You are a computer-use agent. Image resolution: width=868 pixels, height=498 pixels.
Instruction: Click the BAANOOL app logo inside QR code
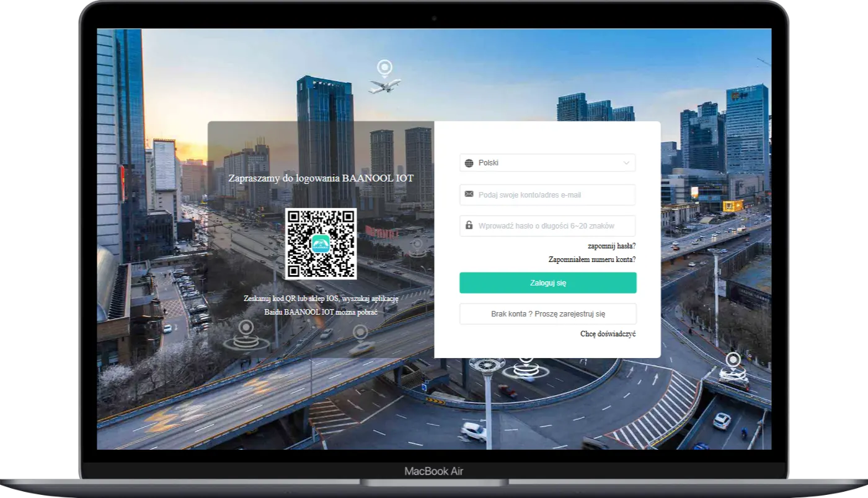(321, 244)
